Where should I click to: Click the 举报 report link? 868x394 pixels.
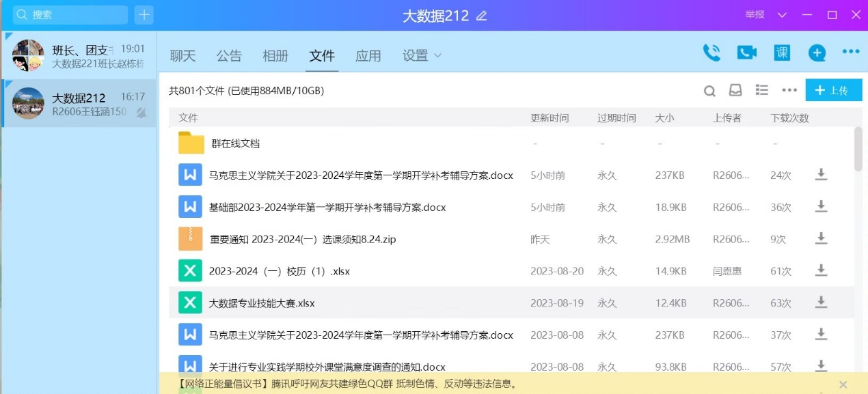(x=755, y=15)
